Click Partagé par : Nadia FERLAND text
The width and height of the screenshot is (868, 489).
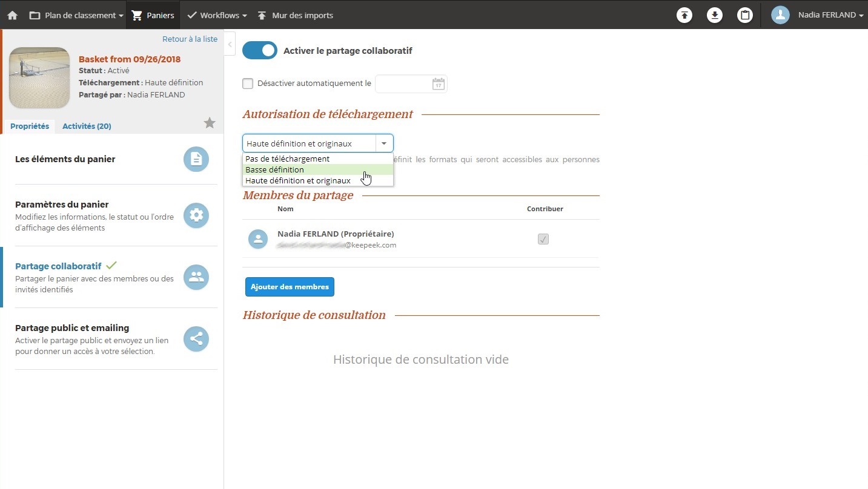[x=132, y=94]
